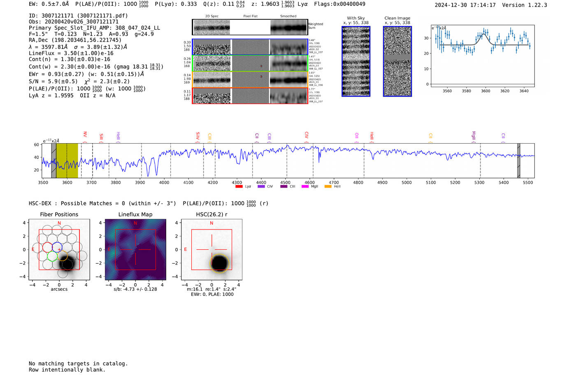
Task: Click the NV line marker above spectrum
Action: tap(85, 137)
